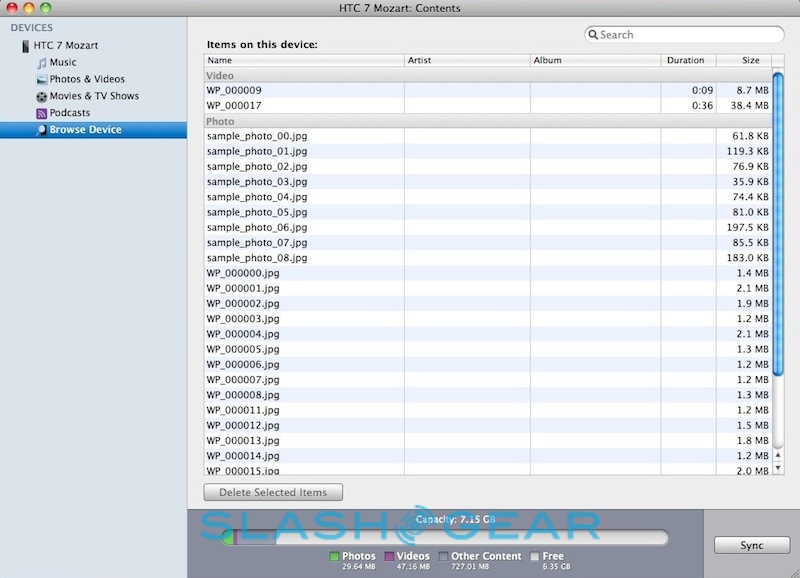The width and height of the screenshot is (800, 578).
Task: Sort list by Duration column header
Action: click(688, 60)
